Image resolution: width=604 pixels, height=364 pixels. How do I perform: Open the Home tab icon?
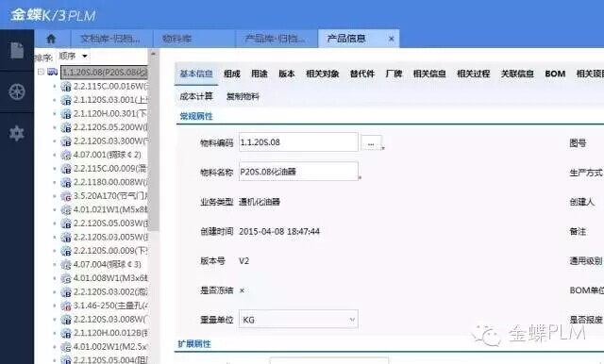coord(51,39)
